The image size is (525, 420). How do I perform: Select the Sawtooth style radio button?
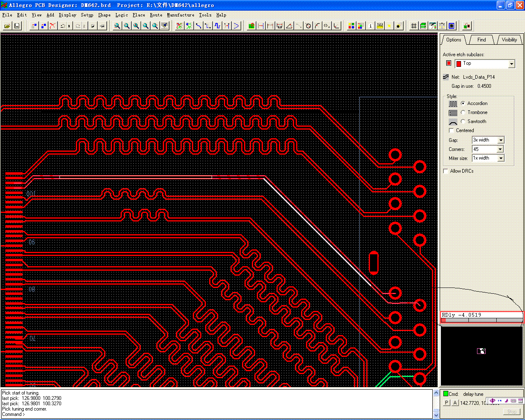point(463,121)
